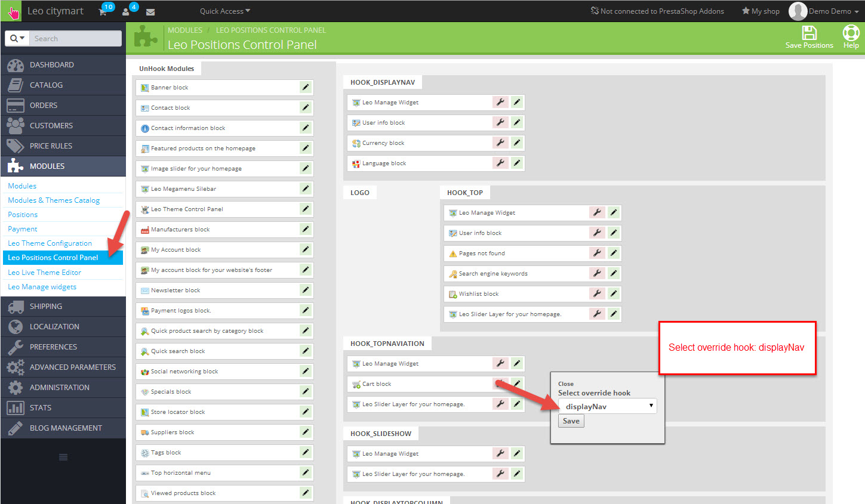Edit pencil for HOOK_DISPLAYNAV User info block
This screenshot has width=865, height=504.
tap(517, 123)
